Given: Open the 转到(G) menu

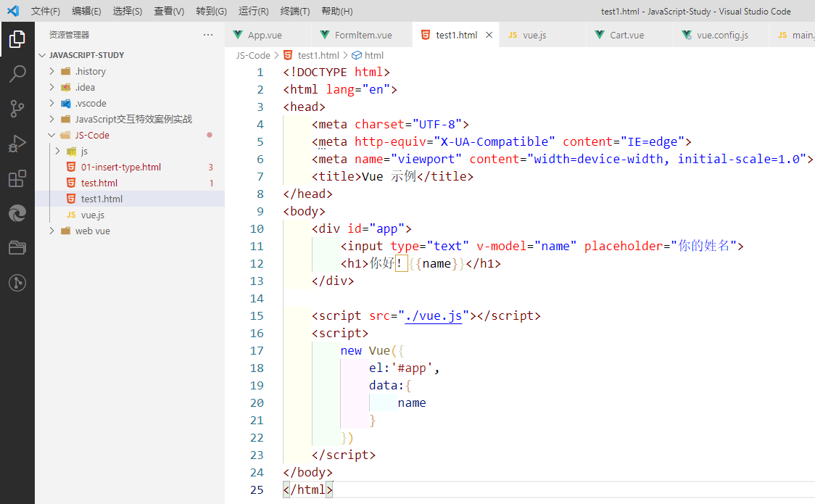Looking at the screenshot, I should click(211, 11).
